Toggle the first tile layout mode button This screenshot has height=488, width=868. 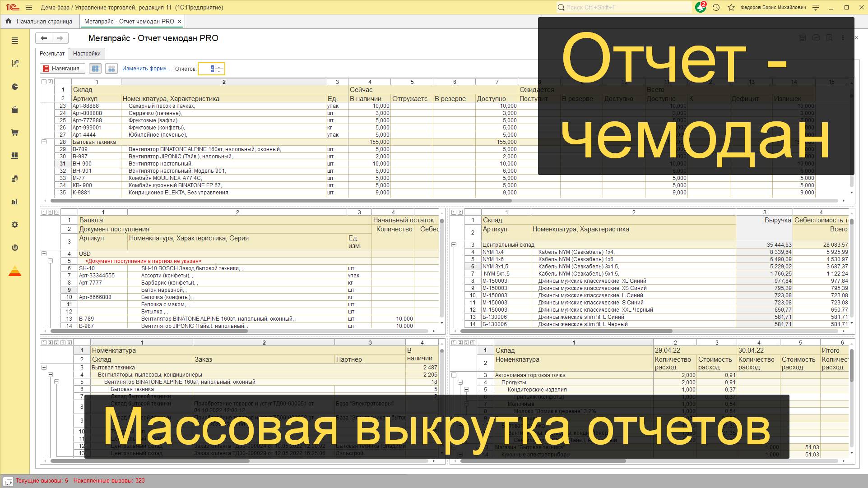click(x=95, y=69)
